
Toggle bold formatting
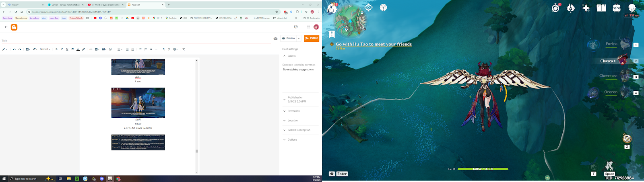click(x=56, y=49)
